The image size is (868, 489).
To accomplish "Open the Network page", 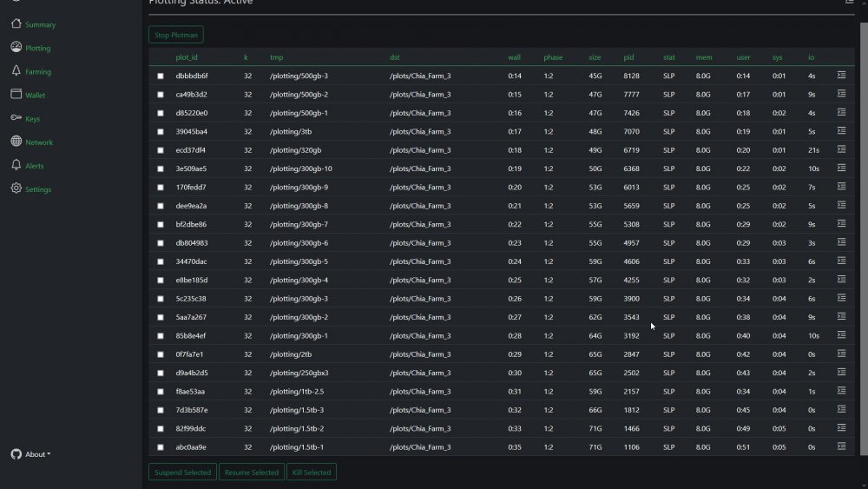I will [39, 142].
